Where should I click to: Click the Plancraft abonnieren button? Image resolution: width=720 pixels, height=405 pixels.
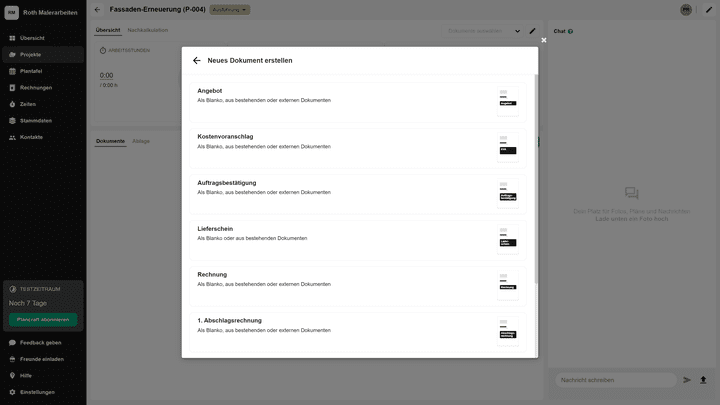pos(43,320)
